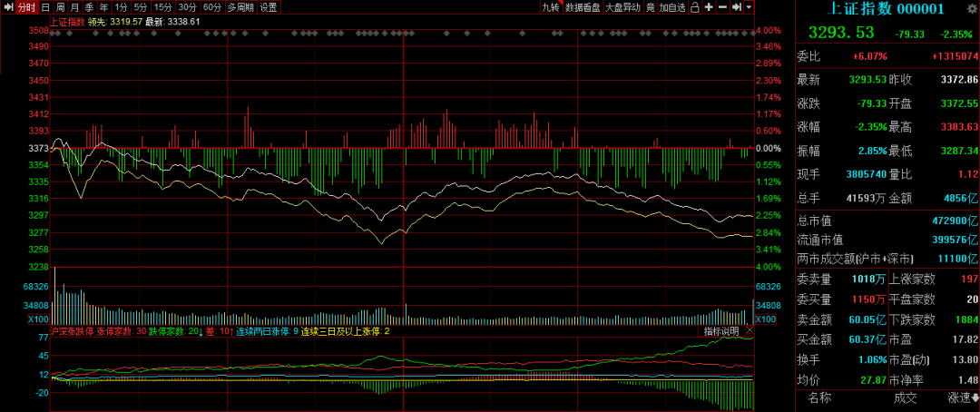Switch to the 周 weekly chart tab

60,7
